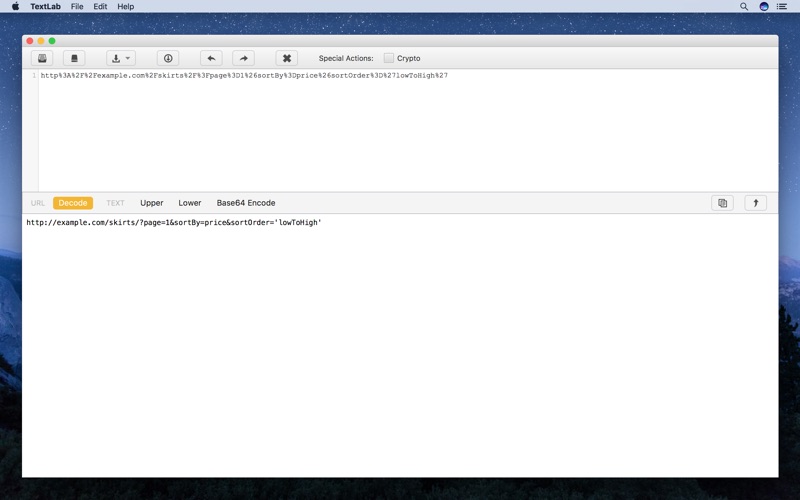This screenshot has width=800, height=500.
Task: Choose Base64 Encode action
Action: click(246, 203)
